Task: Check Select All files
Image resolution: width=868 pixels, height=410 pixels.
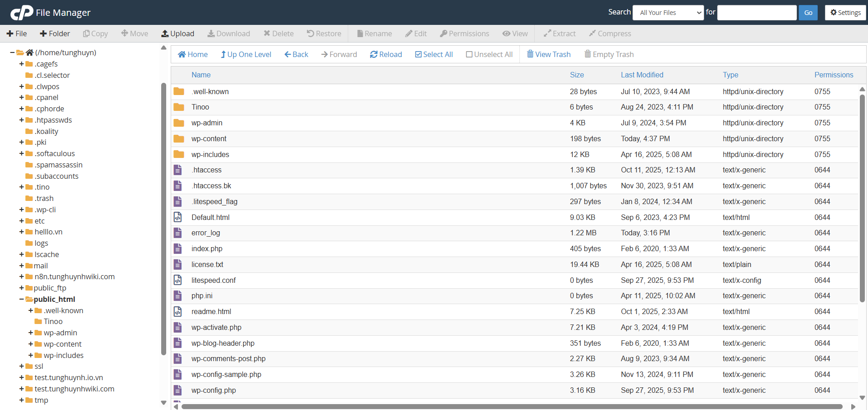Action: pyautogui.click(x=418, y=54)
